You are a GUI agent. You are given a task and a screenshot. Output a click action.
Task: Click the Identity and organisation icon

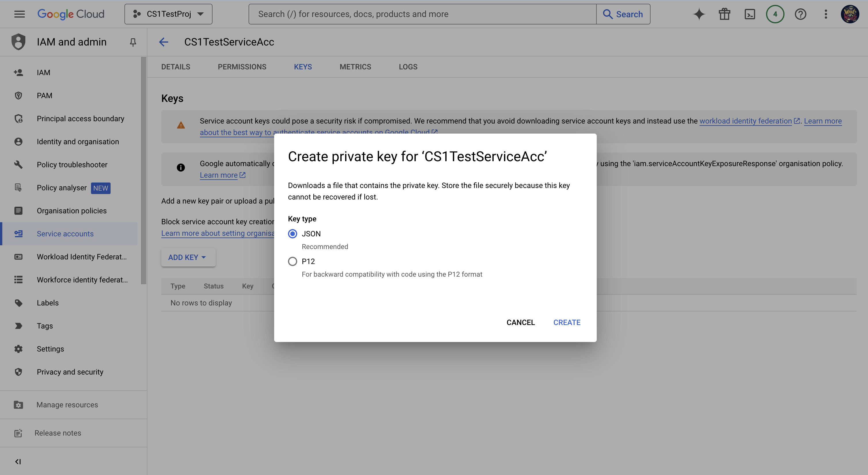18,141
